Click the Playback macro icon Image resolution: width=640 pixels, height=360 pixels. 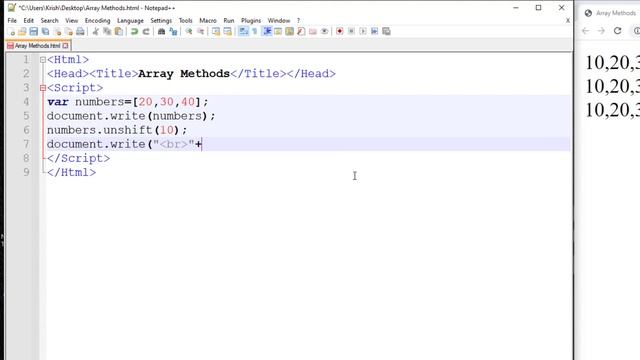[x=363, y=31]
